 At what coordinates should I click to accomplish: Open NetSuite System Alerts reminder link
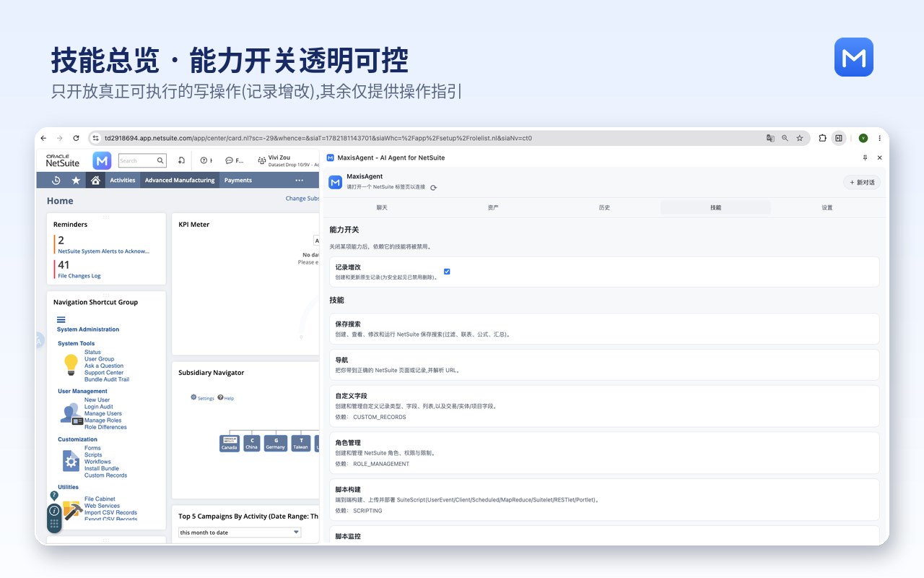pyautogui.click(x=104, y=251)
